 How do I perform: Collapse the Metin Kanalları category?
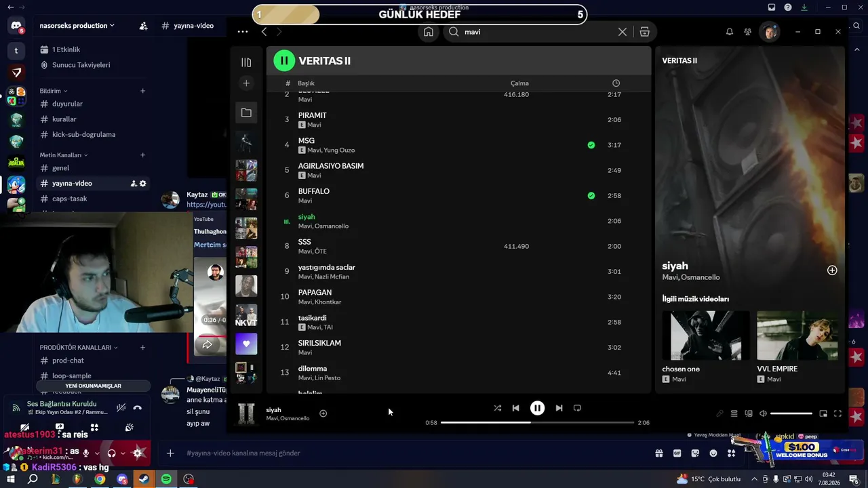click(x=64, y=155)
